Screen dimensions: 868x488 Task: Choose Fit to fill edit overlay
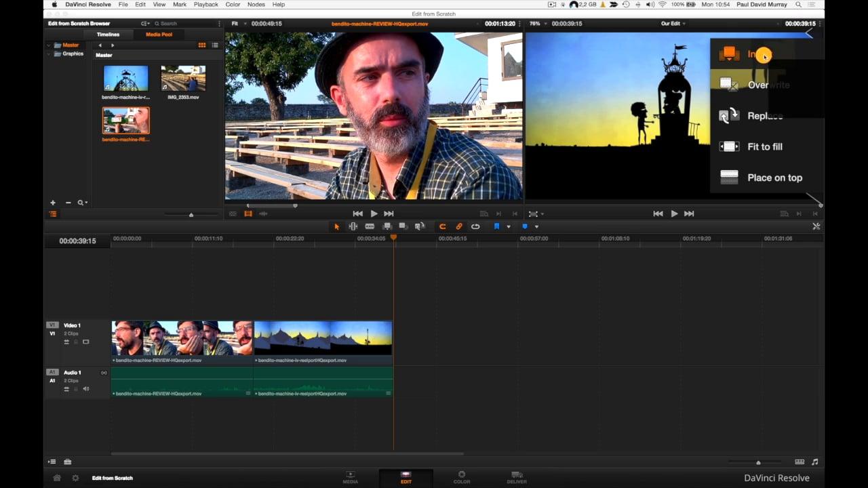click(x=765, y=146)
